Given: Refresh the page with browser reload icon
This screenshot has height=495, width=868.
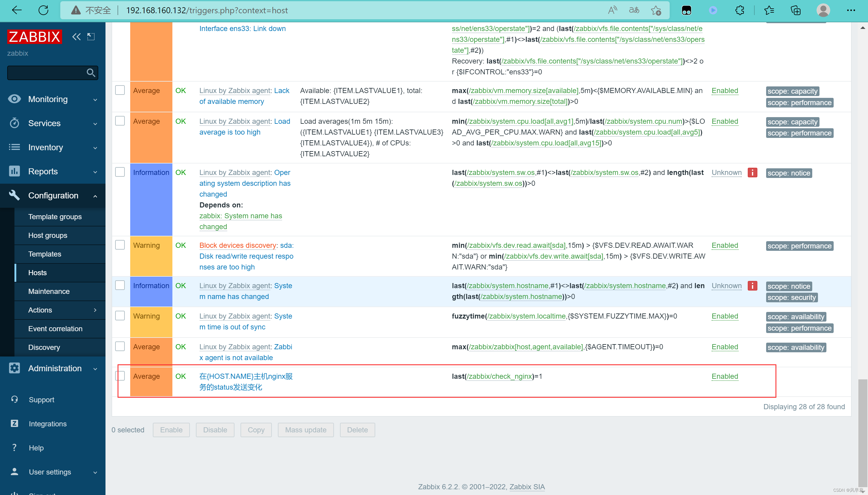Looking at the screenshot, I should click(44, 10).
